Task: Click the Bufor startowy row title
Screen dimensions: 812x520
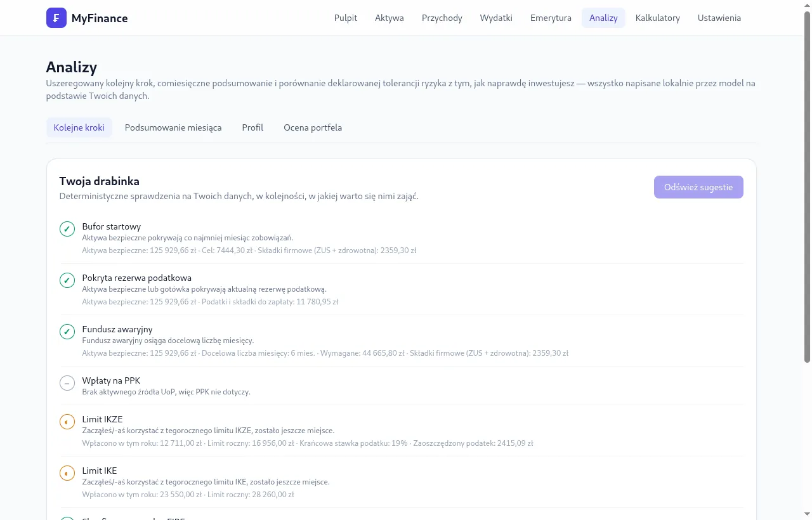Action: point(112,226)
